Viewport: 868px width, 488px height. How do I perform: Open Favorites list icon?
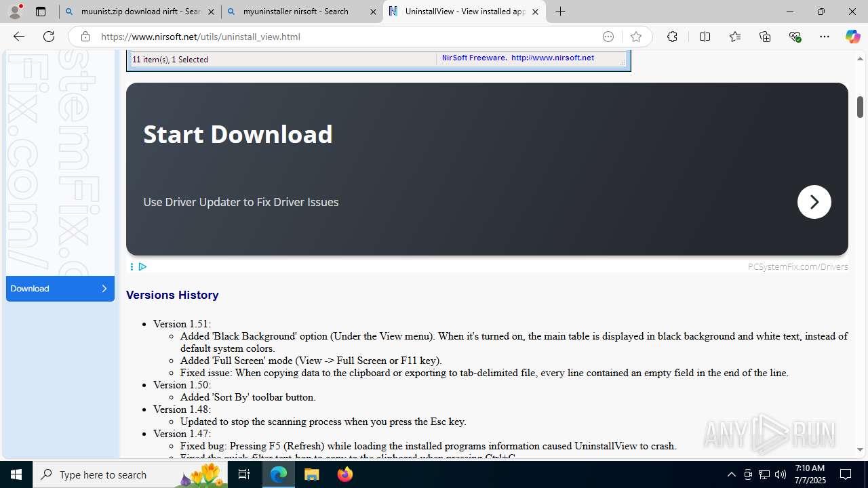point(735,37)
